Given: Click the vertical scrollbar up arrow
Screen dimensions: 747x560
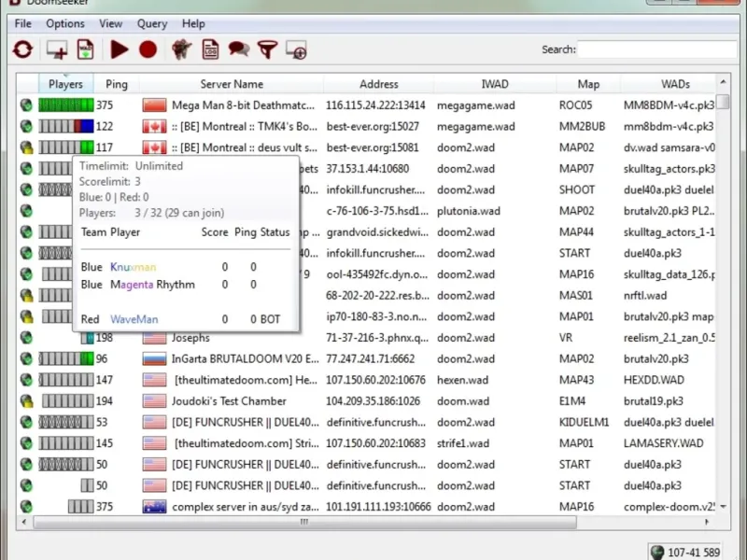Looking at the screenshot, I should pos(723,82).
